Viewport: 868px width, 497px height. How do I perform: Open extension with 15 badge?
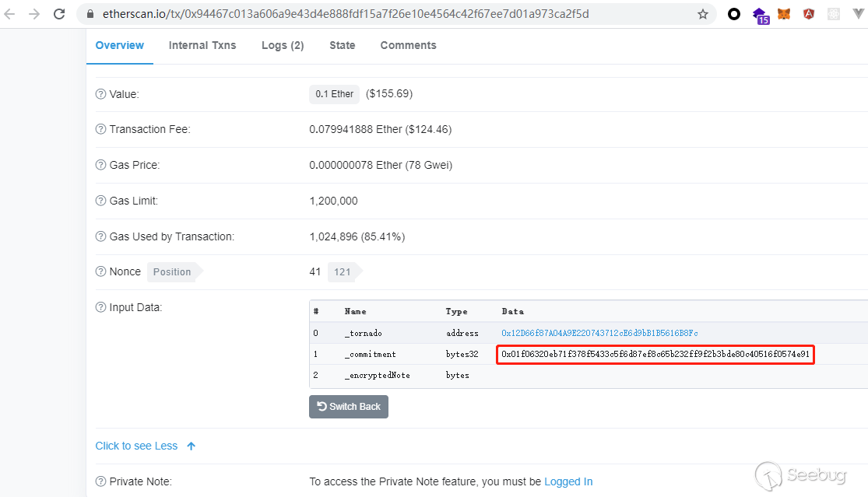pyautogui.click(x=761, y=15)
